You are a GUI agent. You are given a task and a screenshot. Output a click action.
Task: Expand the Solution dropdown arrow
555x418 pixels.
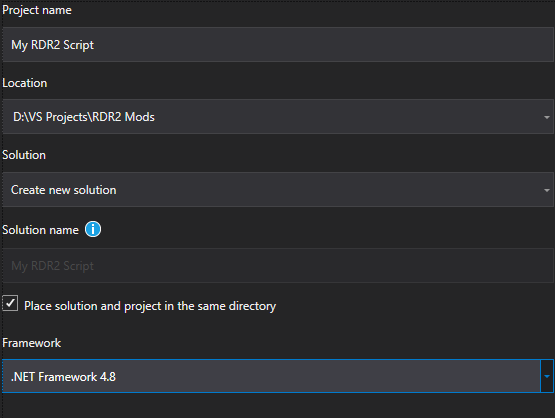547,190
